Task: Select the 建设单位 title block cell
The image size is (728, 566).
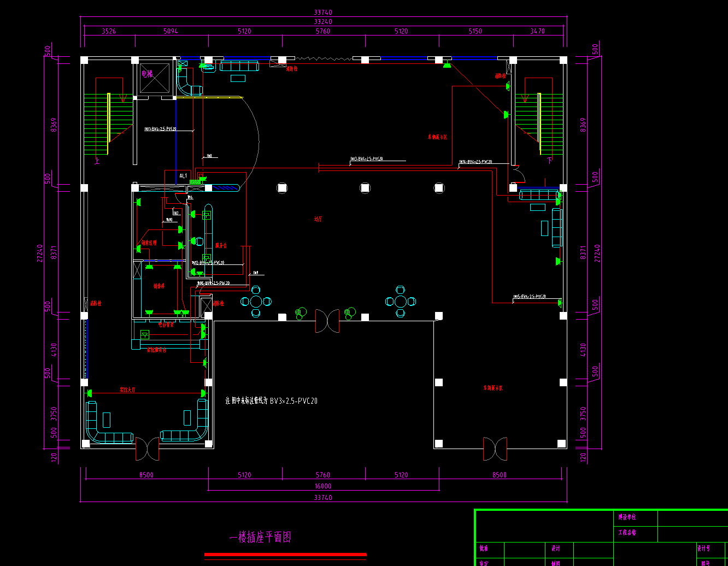Action: click(635, 517)
